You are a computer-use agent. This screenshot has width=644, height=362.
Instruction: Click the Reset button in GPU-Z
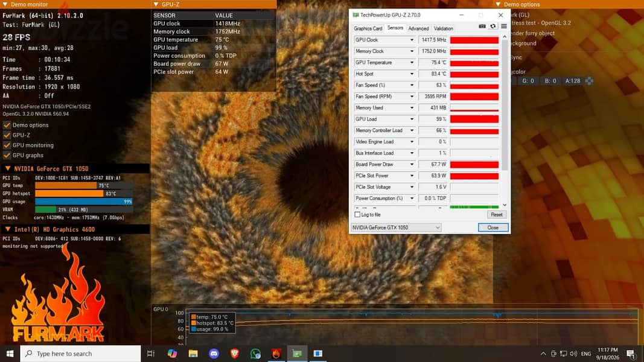click(497, 215)
